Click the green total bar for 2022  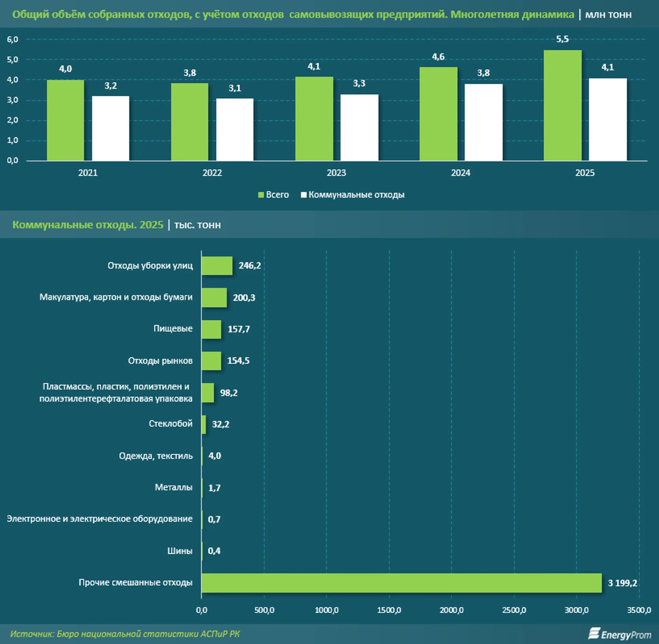pyautogui.click(x=189, y=122)
